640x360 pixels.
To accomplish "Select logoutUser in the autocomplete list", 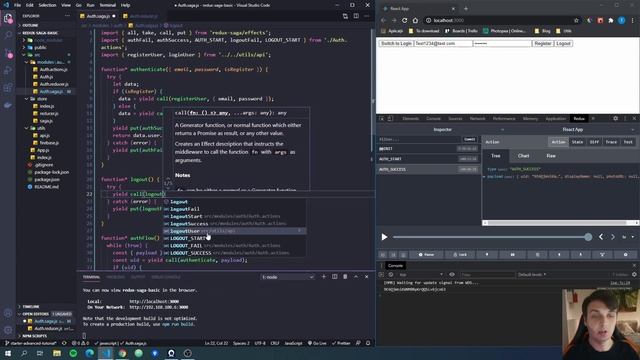I will tap(235, 231).
